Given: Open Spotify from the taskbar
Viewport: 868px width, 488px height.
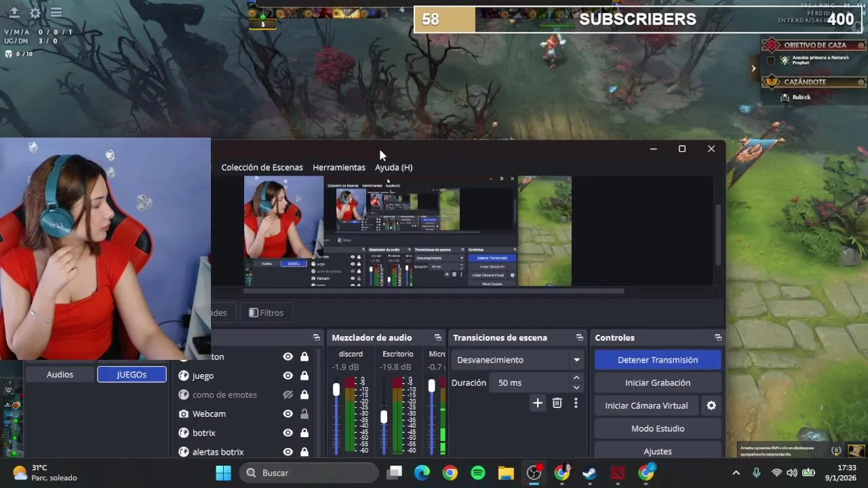Looking at the screenshot, I should coord(478,472).
